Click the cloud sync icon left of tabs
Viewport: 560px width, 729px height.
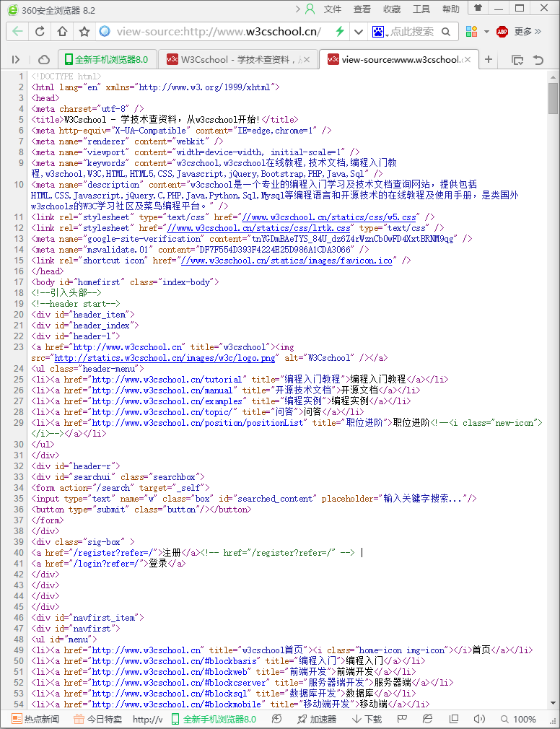point(44,59)
